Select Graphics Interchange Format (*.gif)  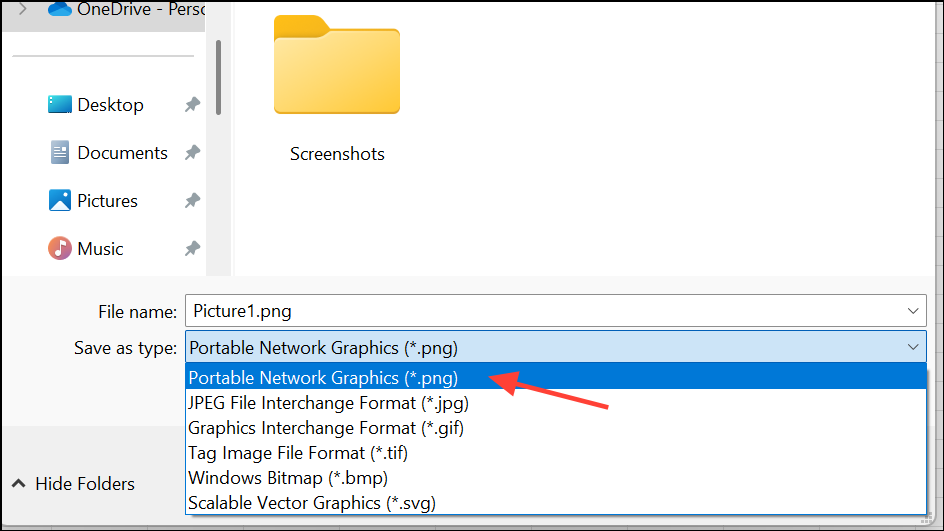pyautogui.click(x=326, y=428)
